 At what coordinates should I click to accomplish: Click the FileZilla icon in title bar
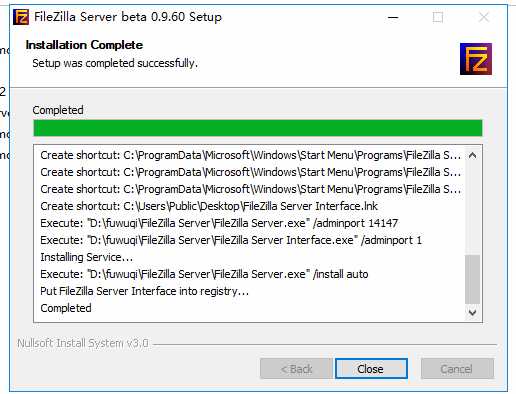tap(21, 17)
